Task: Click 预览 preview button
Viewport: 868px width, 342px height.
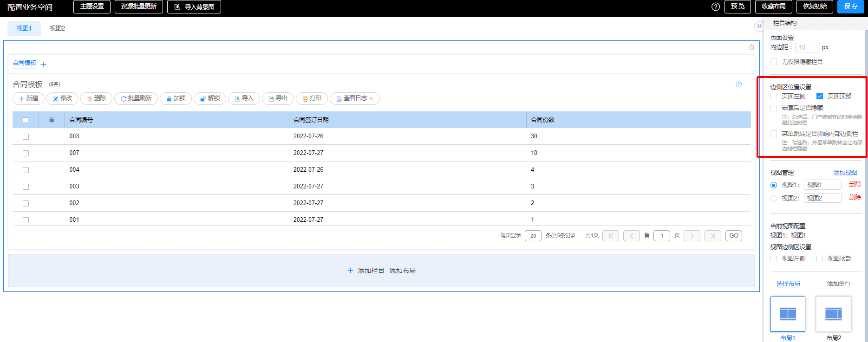Action: (x=738, y=6)
